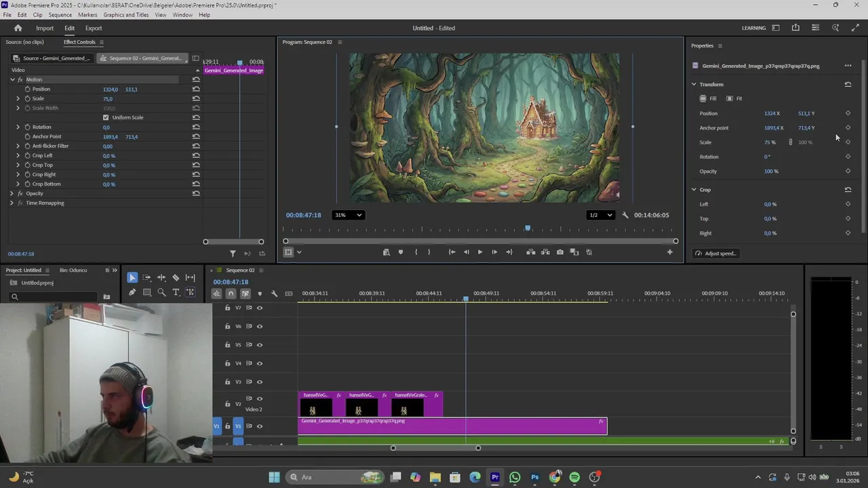
Task: Toggle Opacity keyframe diamond in Properties
Action: pyautogui.click(x=848, y=171)
